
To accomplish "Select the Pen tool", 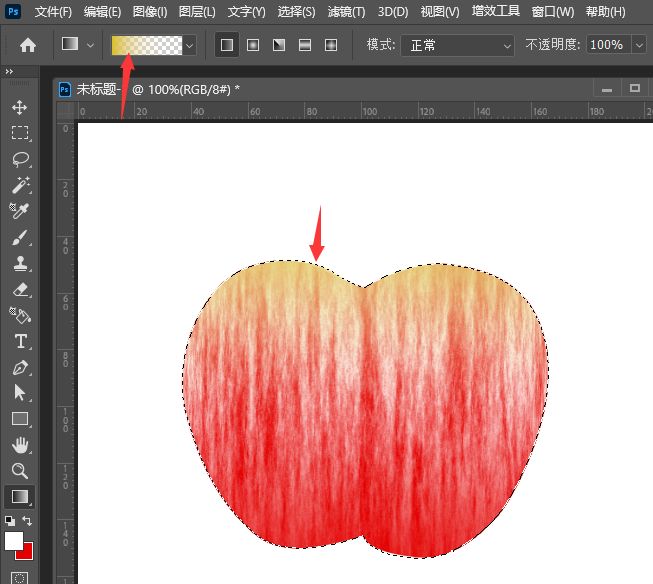I will pos(20,367).
